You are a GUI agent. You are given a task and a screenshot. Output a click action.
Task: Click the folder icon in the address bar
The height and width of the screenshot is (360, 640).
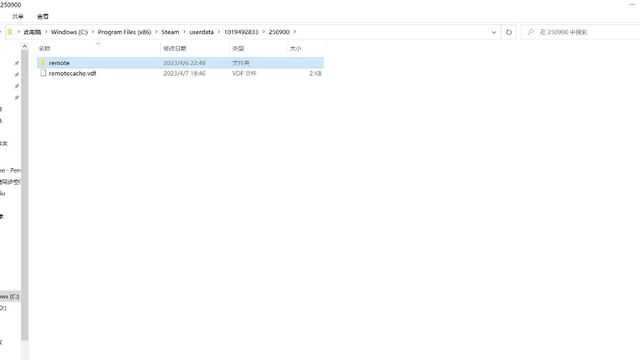(x=10, y=32)
